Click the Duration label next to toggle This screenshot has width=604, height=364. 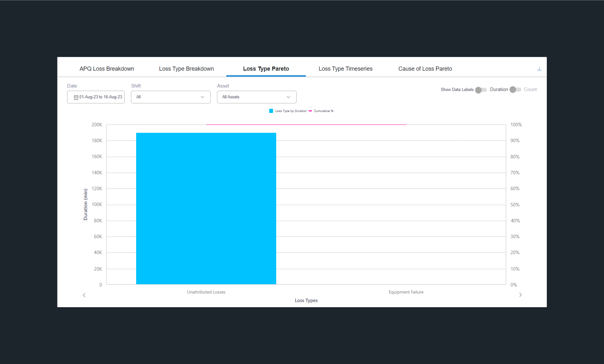point(499,89)
